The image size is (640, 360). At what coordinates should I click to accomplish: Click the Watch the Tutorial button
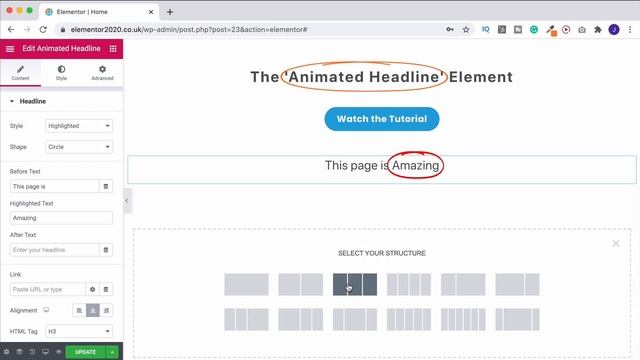tap(382, 119)
